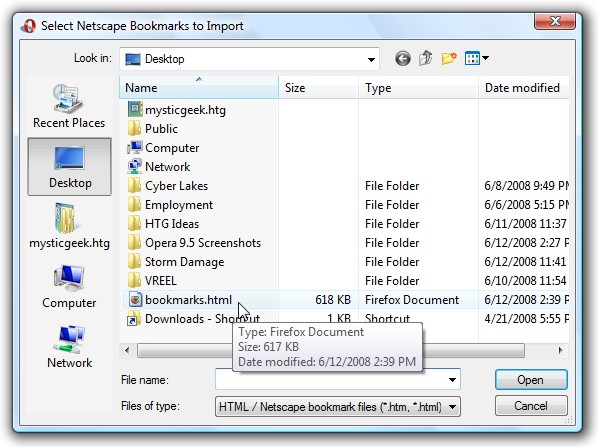Select the Storm Damage folder name
This screenshot has height=447, width=598.
point(185,262)
